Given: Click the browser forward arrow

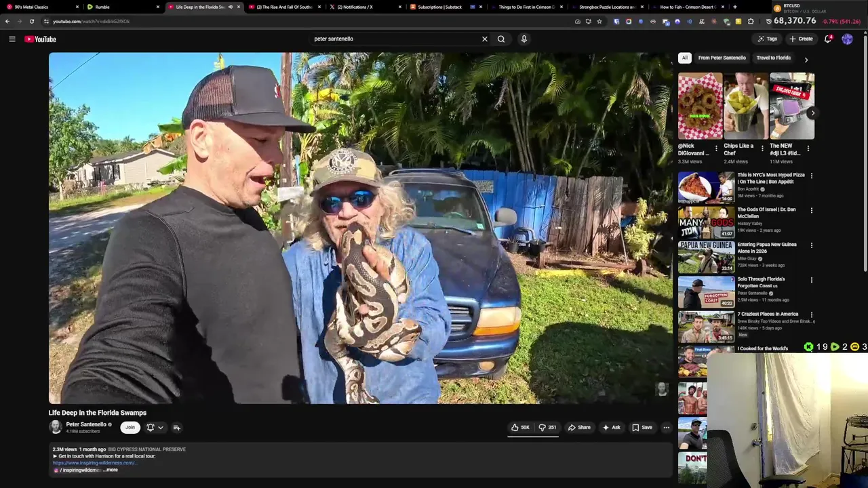Looking at the screenshot, I should [19, 21].
